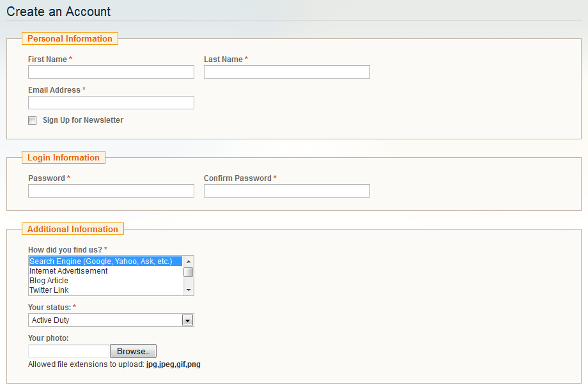588x390 pixels.
Task: Click the Sign Up for Newsletter label
Action: tap(83, 120)
